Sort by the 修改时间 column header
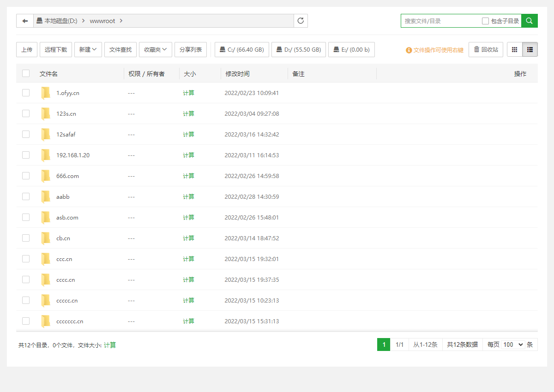Screen dimensions: 554x392 [237, 74]
